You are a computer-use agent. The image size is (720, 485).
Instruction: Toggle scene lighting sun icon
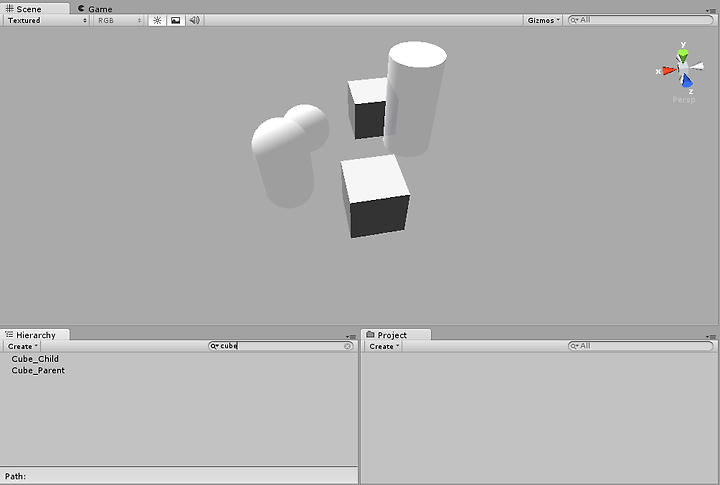(158, 20)
